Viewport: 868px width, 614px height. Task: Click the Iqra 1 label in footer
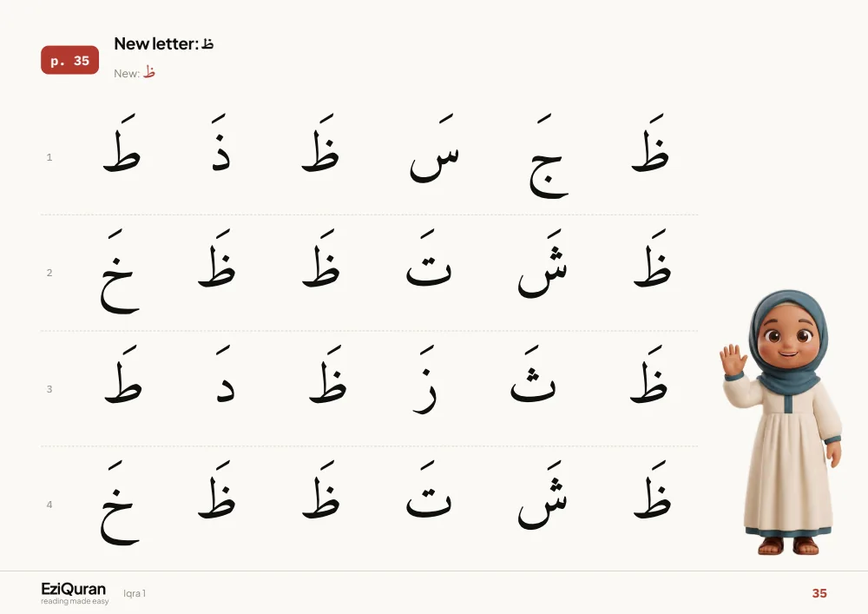point(135,593)
